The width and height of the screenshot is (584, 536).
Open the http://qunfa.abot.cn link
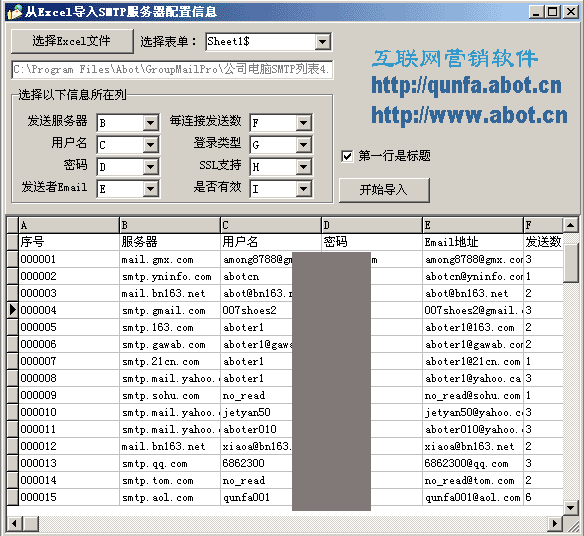[466, 86]
